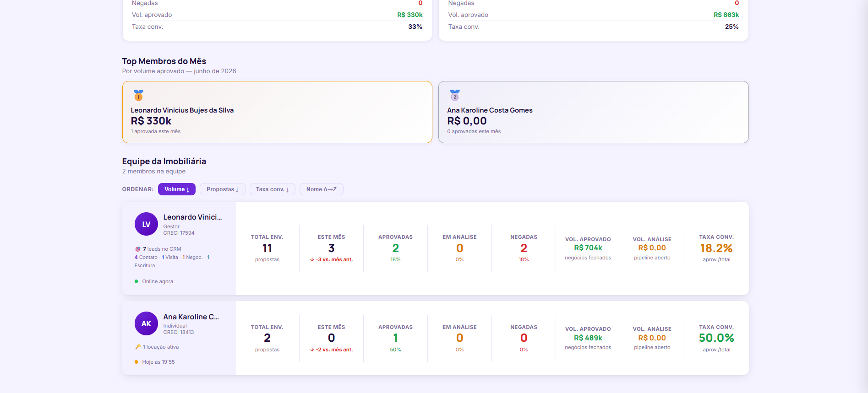
Task: Click the CRECI 17594 text
Action: click(179, 233)
